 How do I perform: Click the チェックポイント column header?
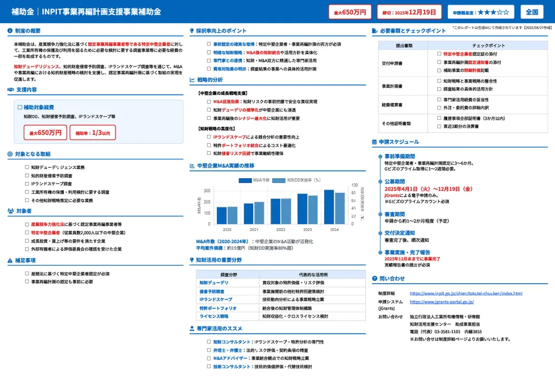tap(488, 46)
